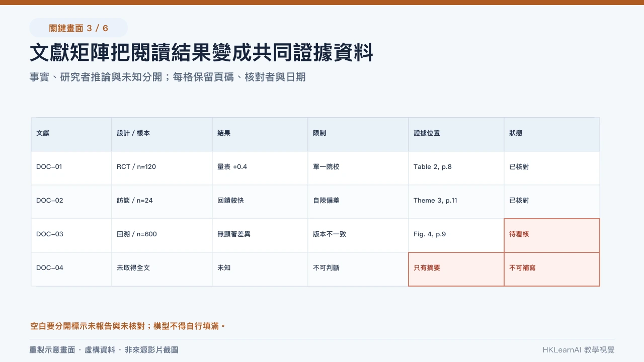Viewport: 644px width, 362px height.
Task: Click the 關鍵畫面 3 / 6 badge
Action: pos(78,28)
